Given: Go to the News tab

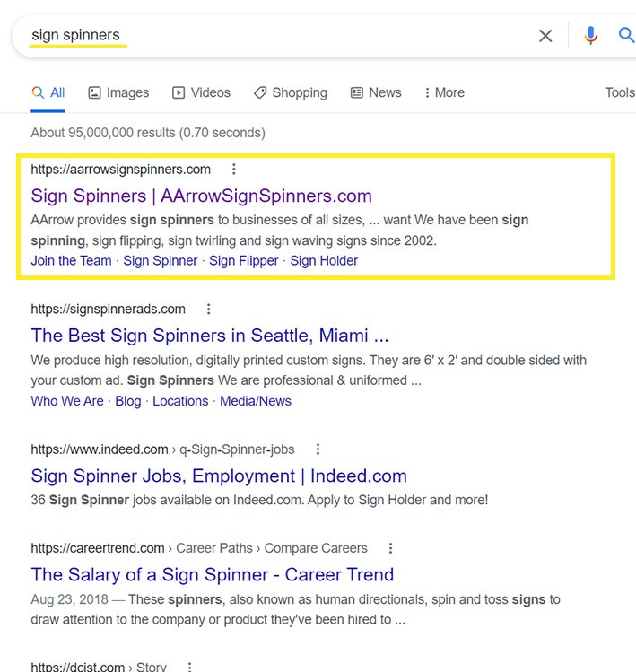Looking at the screenshot, I should coord(375,92).
